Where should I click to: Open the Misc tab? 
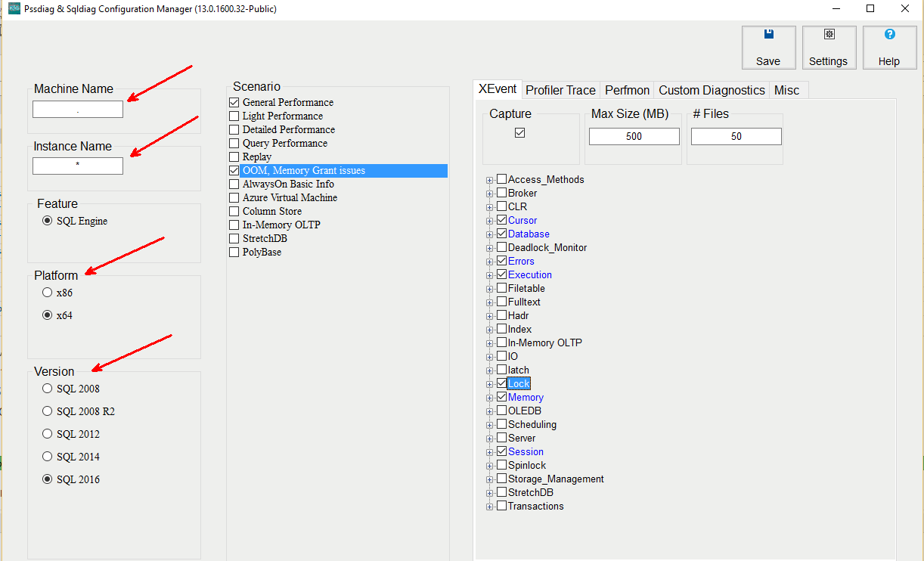point(786,90)
